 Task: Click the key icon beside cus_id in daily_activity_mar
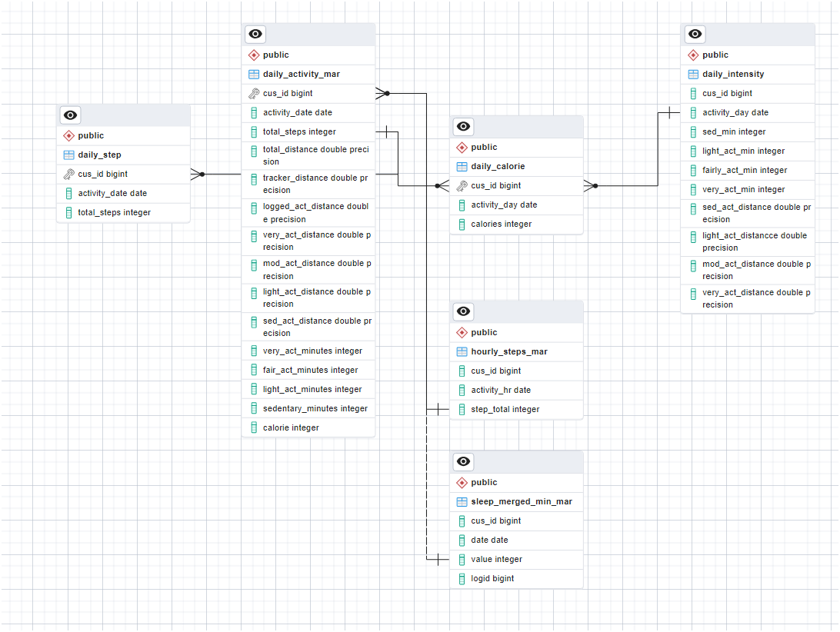(253, 93)
